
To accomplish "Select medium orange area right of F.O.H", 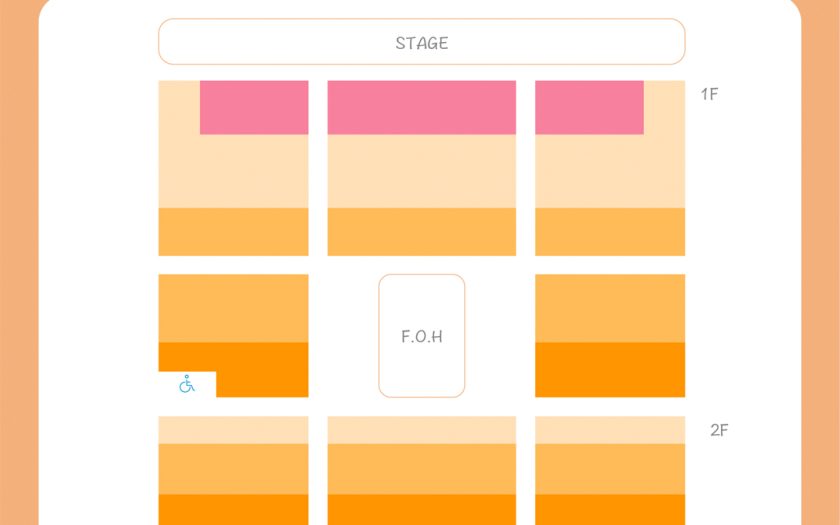I will point(610,308).
